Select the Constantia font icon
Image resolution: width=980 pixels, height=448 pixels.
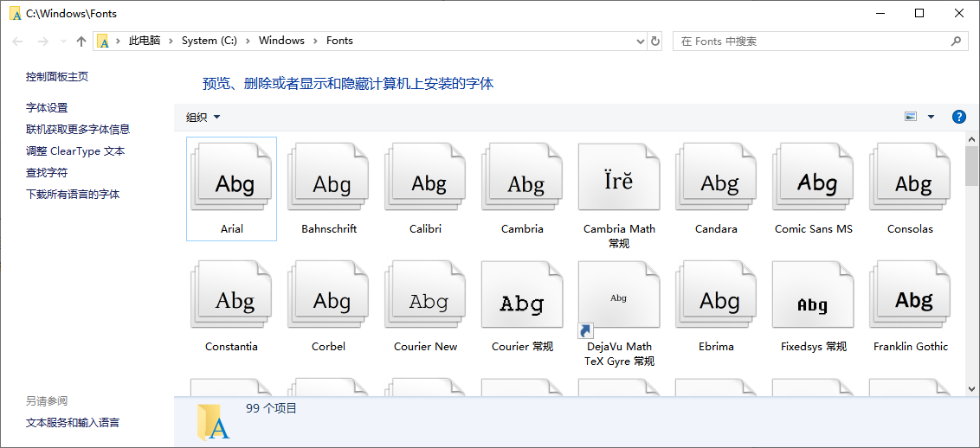click(231, 295)
